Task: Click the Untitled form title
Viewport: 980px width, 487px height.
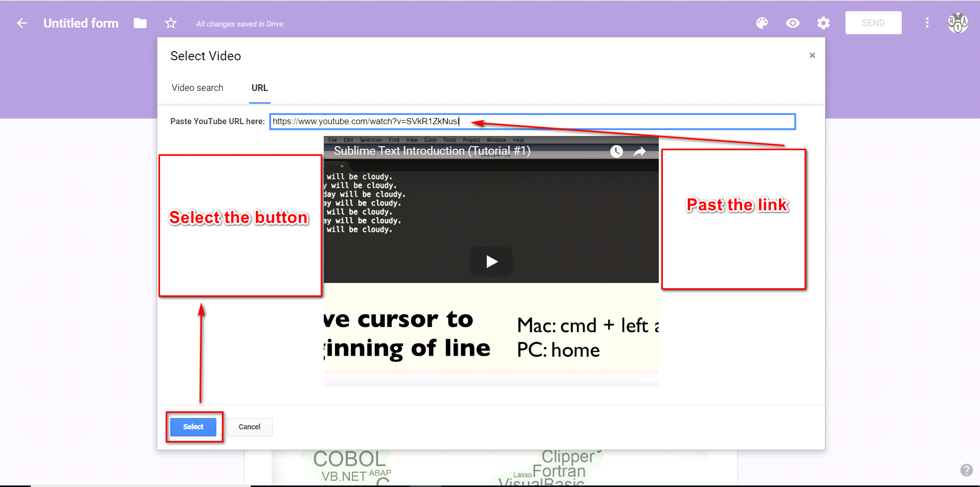Action: point(81,23)
